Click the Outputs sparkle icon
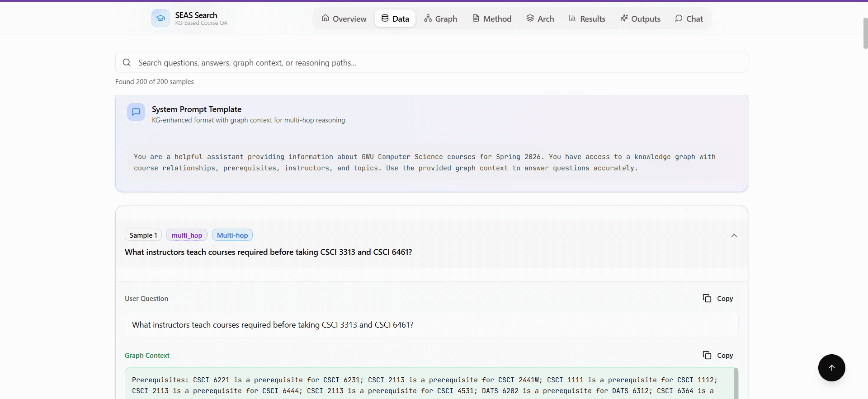This screenshot has height=399, width=868. click(624, 19)
